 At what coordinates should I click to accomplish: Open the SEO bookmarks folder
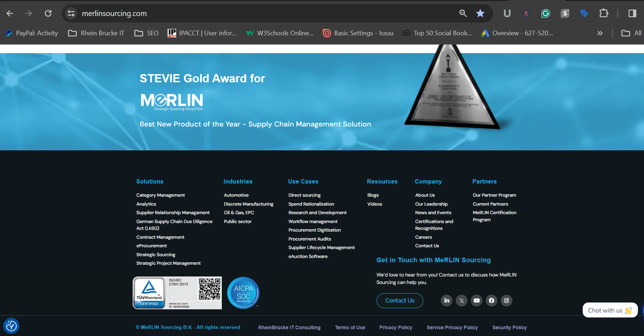pyautogui.click(x=146, y=33)
